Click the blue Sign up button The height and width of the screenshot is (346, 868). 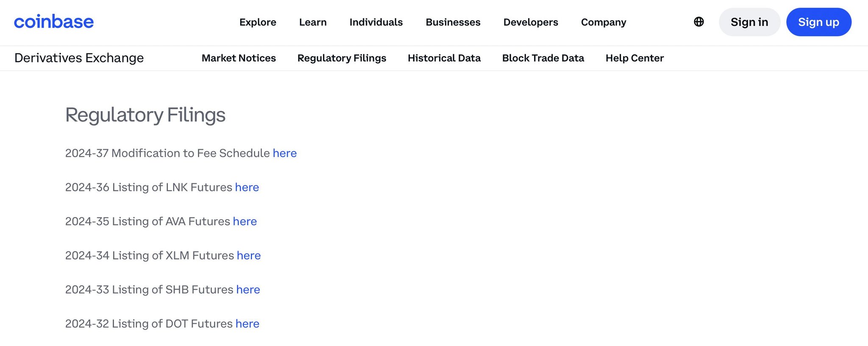point(818,22)
